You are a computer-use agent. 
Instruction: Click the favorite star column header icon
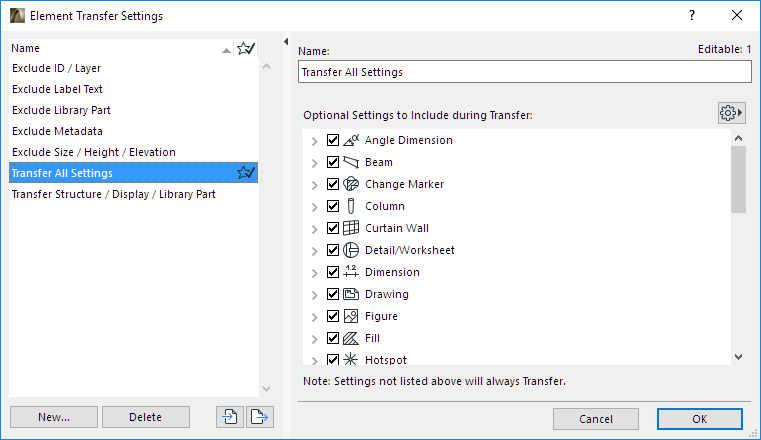coord(245,48)
